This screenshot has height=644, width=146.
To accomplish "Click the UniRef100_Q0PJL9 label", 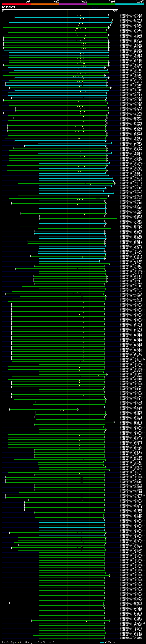I will pos(131,30).
